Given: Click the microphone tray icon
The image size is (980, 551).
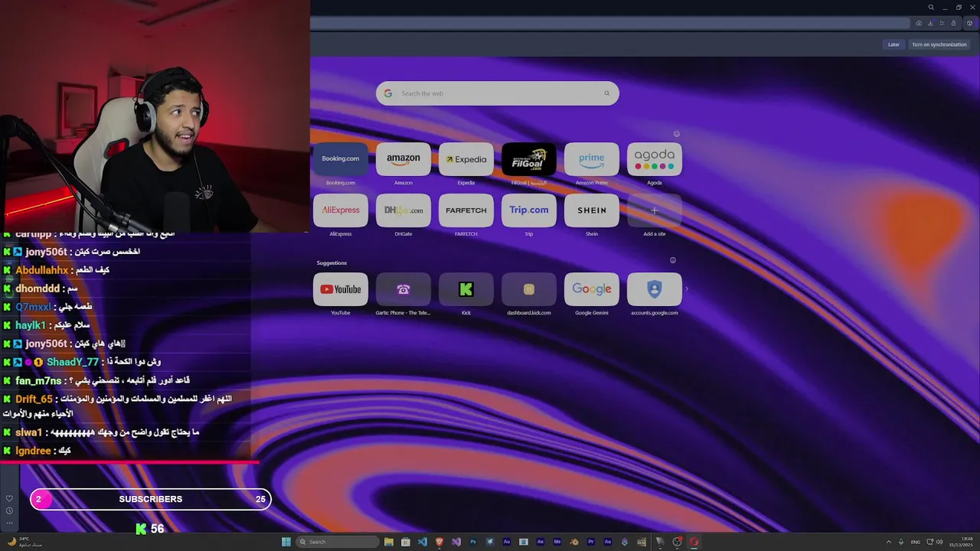Looking at the screenshot, I should (901, 542).
